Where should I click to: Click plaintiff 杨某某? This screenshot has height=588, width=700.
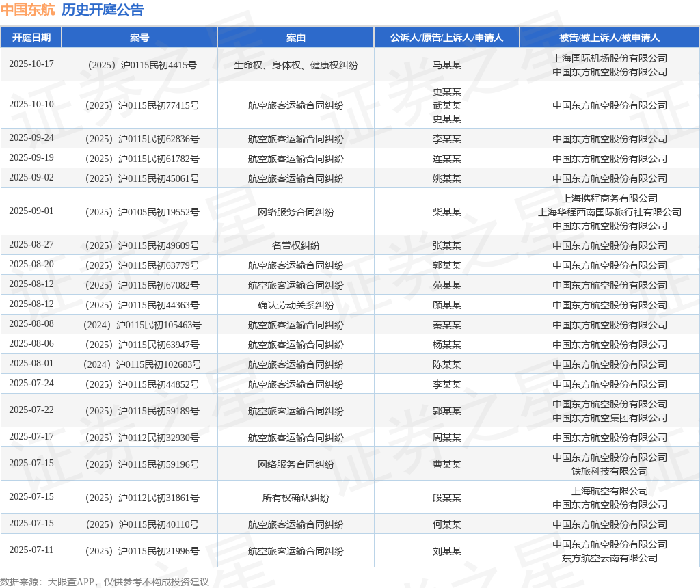pos(447,345)
